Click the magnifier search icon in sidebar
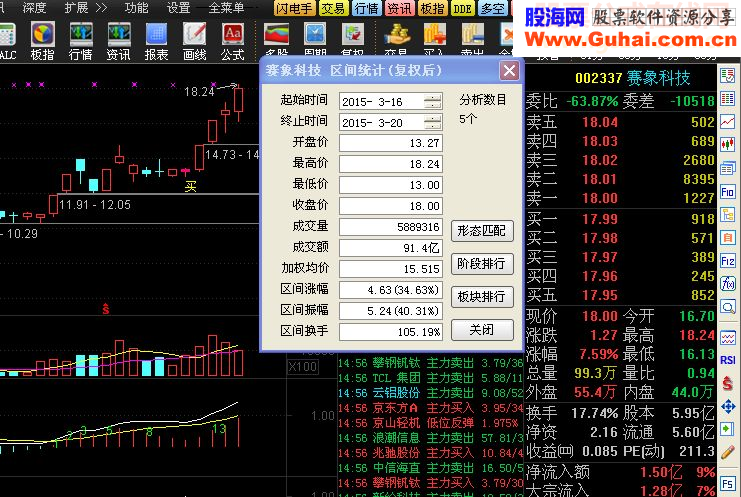Image resolution: width=741 pixels, height=497 pixels. tap(728, 307)
